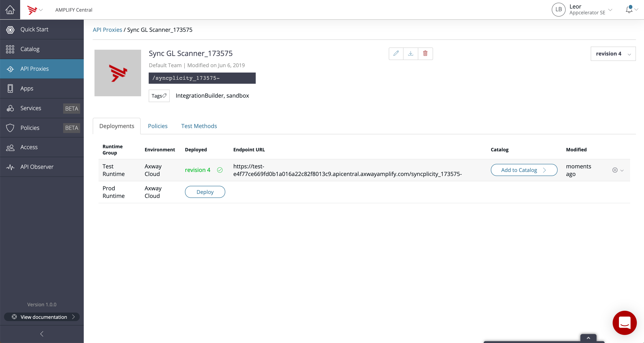Image resolution: width=644 pixels, height=343 pixels.
Task: Click the pencil edit proxy icon
Action: point(396,53)
